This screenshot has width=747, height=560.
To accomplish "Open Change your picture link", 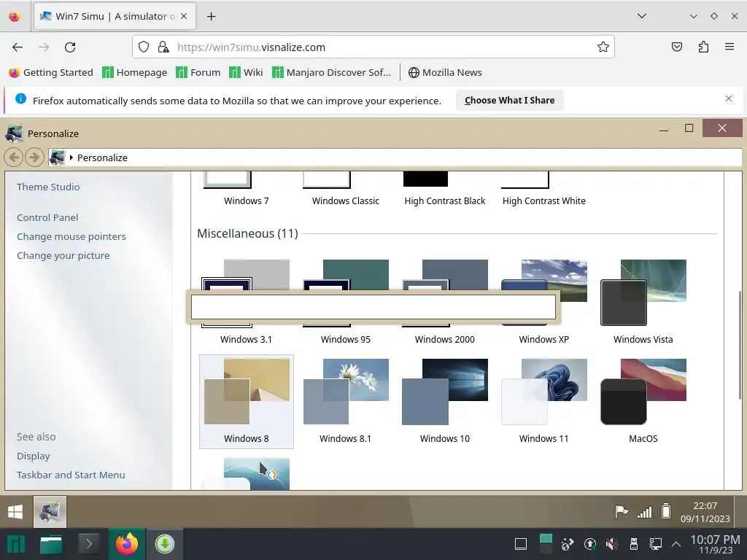I will (x=63, y=255).
